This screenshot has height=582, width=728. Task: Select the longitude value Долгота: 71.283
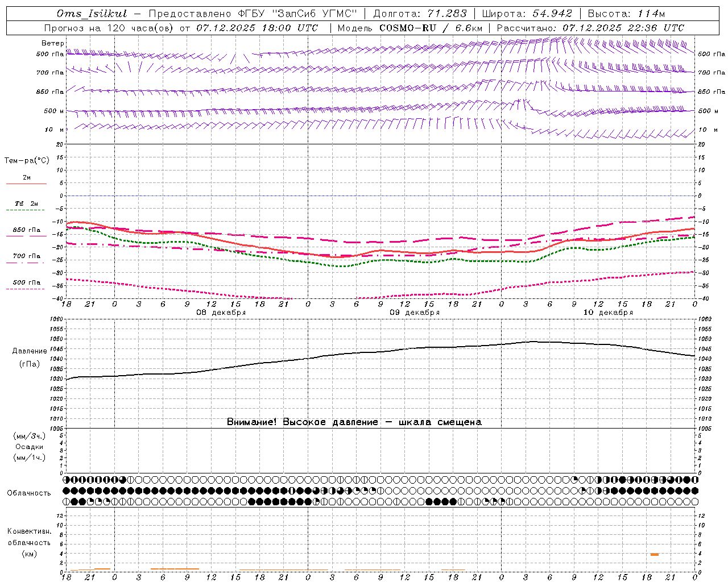tap(420, 14)
